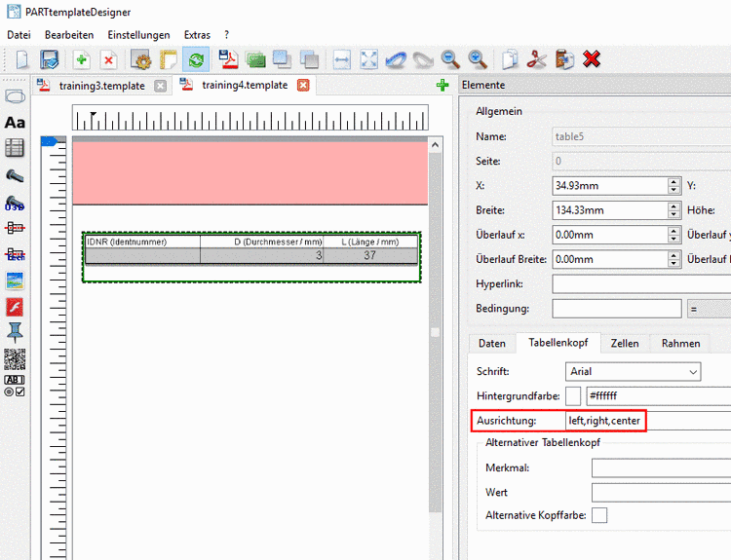Undo the last action
Viewport: 731px width, 560px height.
coord(396,59)
